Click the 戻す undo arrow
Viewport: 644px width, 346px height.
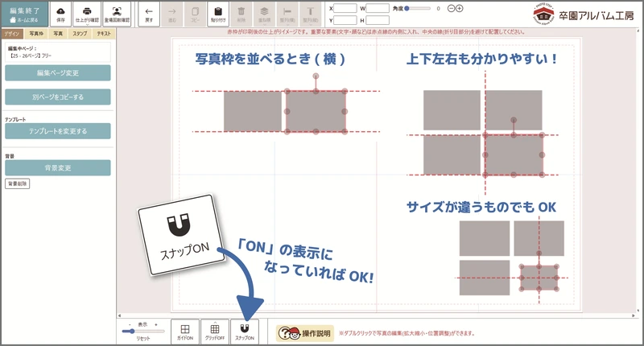[149, 13]
